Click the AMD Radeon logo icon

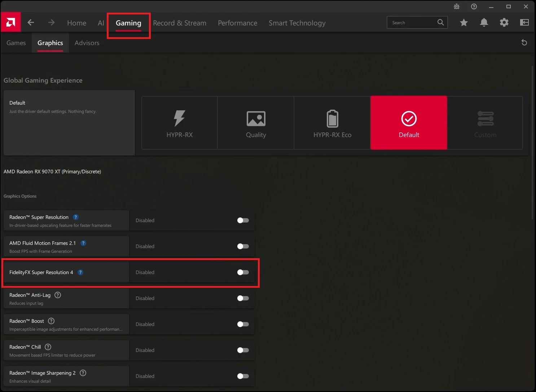point(10,22)
